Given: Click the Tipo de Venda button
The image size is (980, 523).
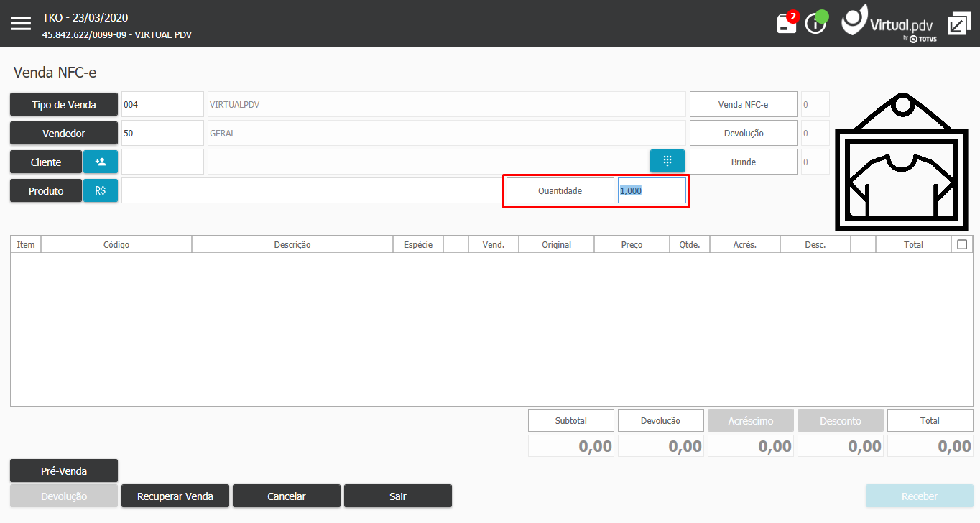Looking at the screenshot, I should [64, 104].
